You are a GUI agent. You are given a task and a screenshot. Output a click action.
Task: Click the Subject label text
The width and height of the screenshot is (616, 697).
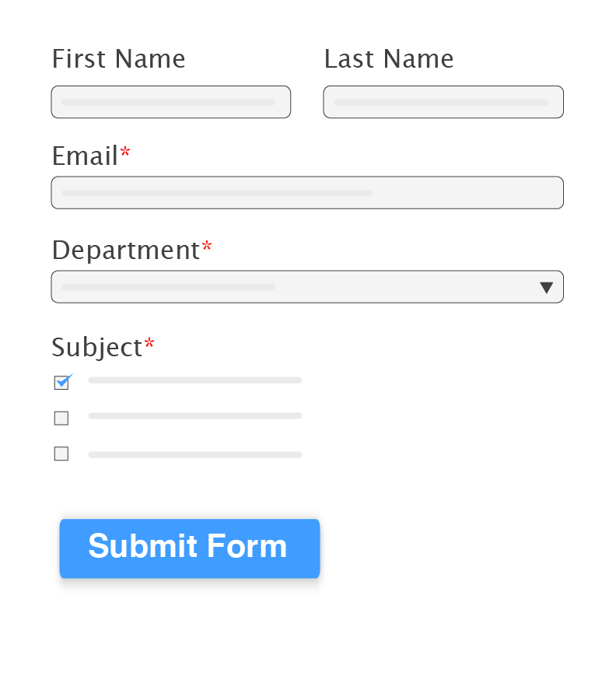click(96, 347)
